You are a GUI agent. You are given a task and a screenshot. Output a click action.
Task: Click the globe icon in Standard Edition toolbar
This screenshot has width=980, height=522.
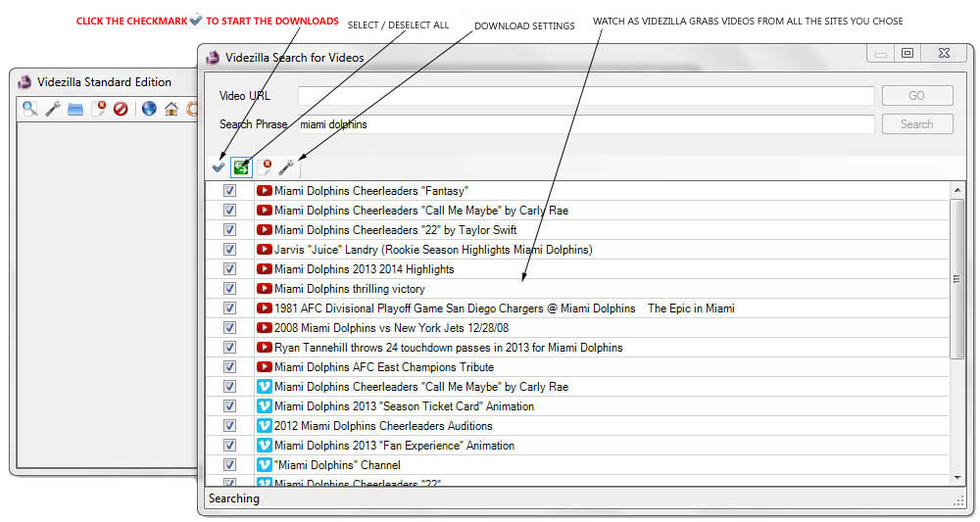point(149,109)
